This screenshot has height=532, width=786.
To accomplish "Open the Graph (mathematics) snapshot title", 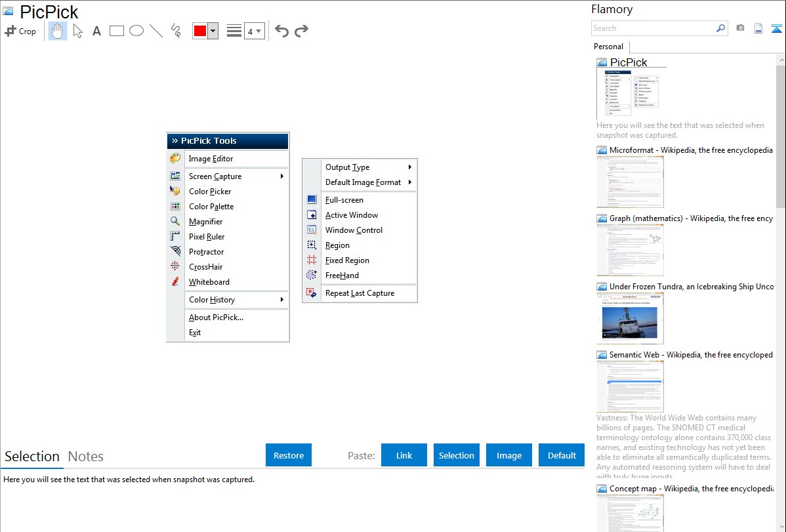I will click(x=691, y=218).
